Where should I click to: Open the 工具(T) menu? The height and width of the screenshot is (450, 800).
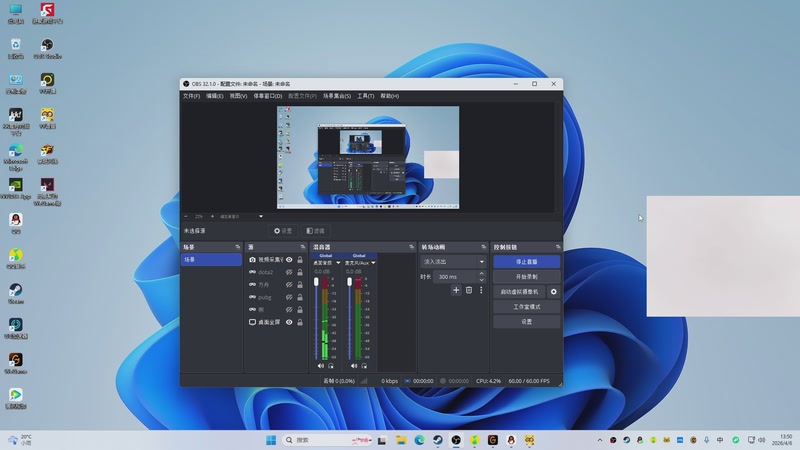click(x=365, y=96)
